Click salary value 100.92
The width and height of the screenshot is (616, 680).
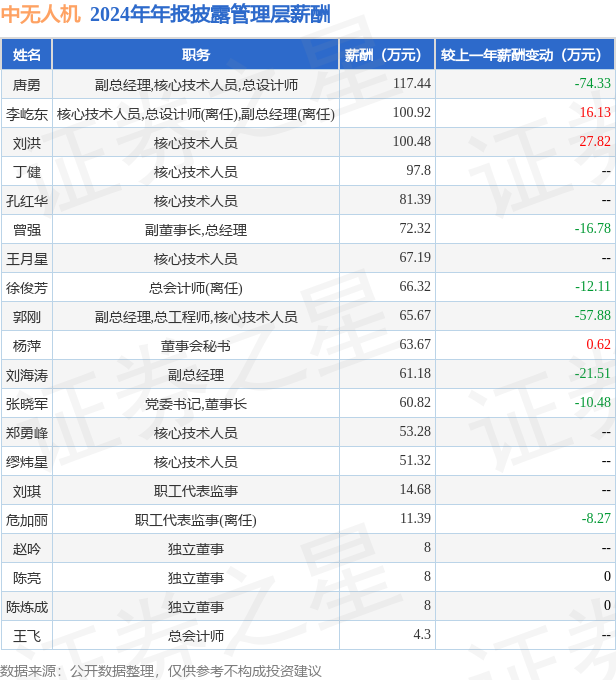tap(412, 112)
